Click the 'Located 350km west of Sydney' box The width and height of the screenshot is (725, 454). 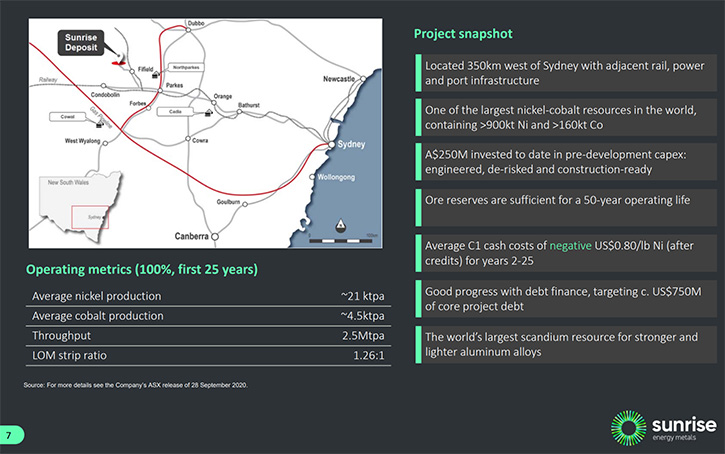coord(566,73)
